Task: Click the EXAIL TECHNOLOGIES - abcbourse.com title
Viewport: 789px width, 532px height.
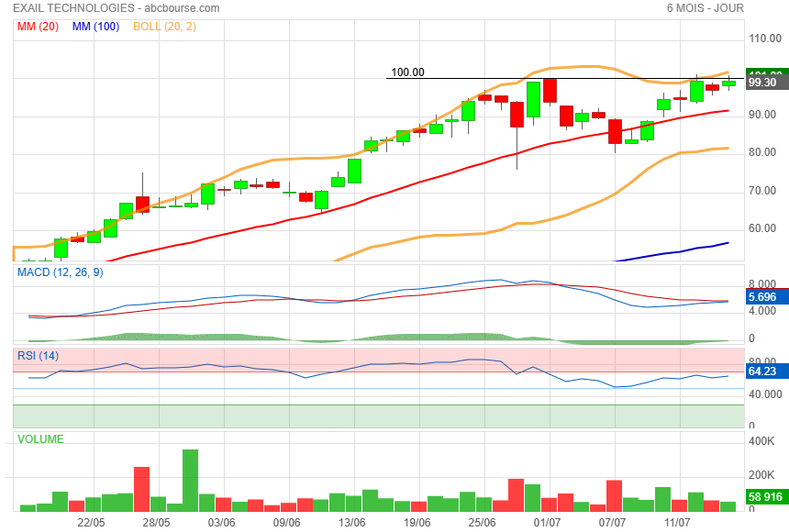Action: tap(117, 8)
